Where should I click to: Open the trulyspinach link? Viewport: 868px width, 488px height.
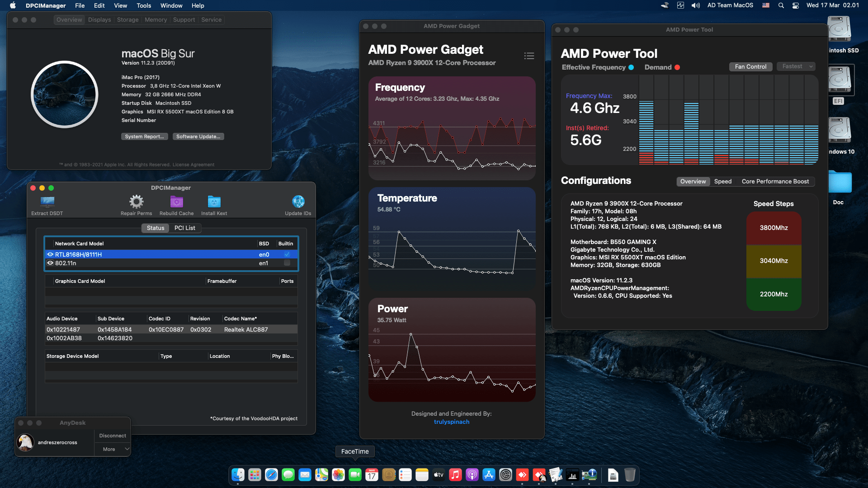(x=452, y=422)
